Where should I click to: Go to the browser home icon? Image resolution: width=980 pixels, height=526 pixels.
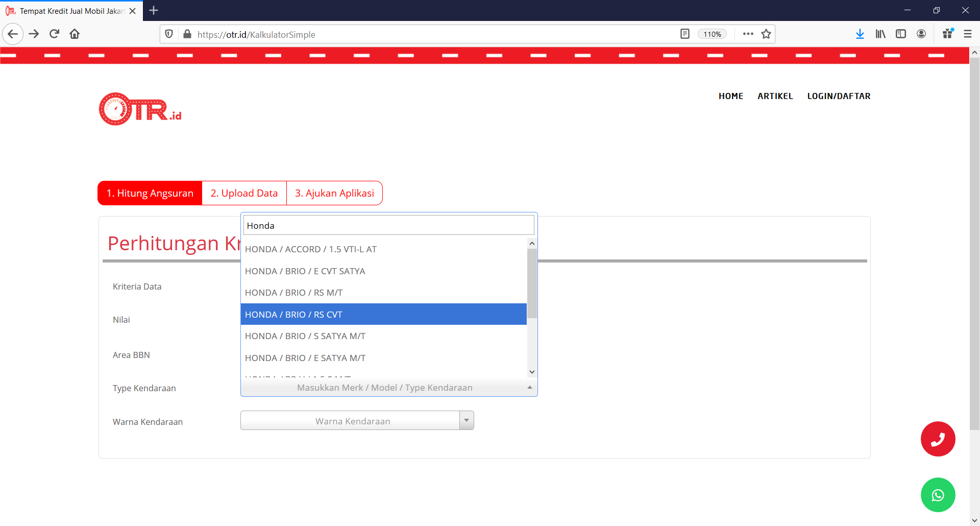pos(75,34)
